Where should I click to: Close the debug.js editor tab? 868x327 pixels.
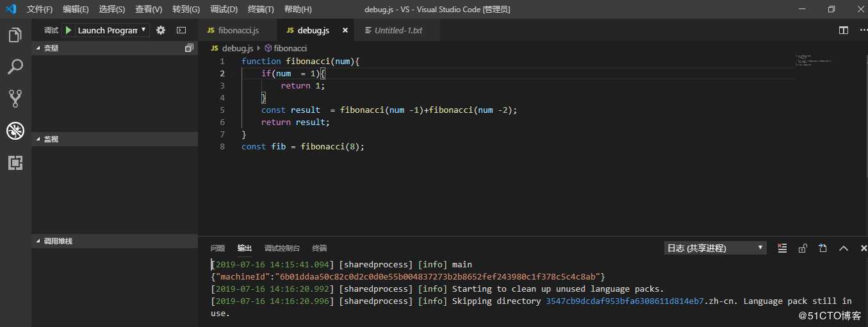345,30
